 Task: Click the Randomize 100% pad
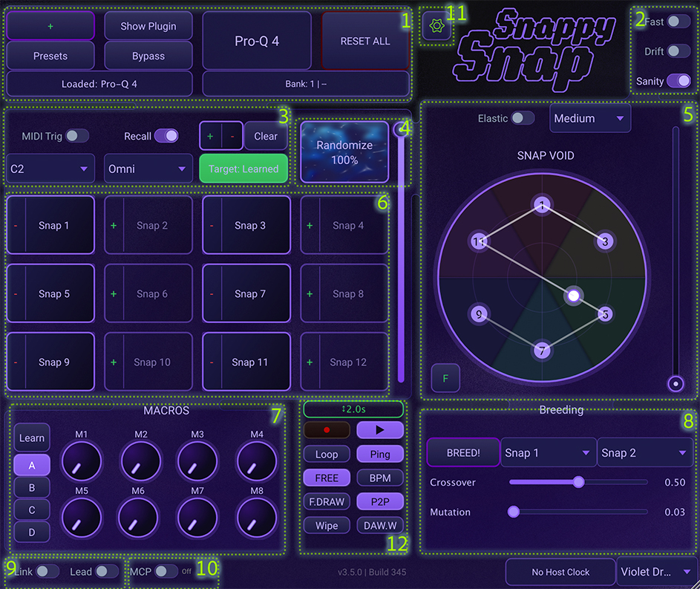(344, 152)
